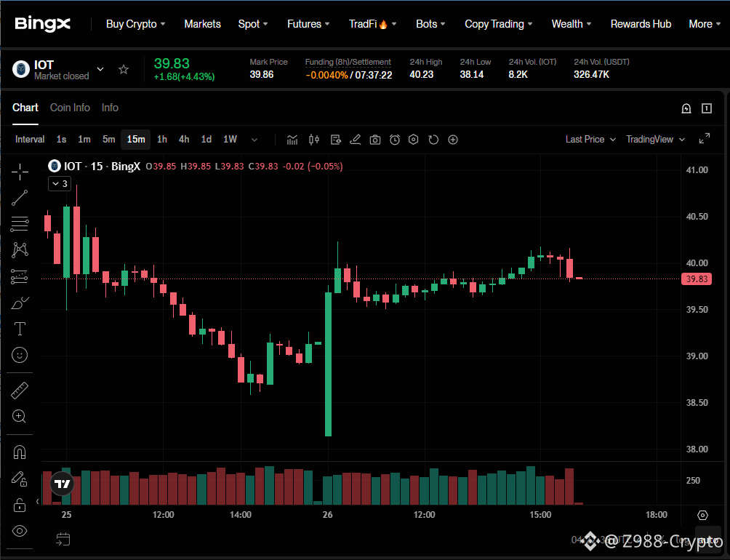Select the 1s interval
730x560 pixels.
tap(61, 139)
